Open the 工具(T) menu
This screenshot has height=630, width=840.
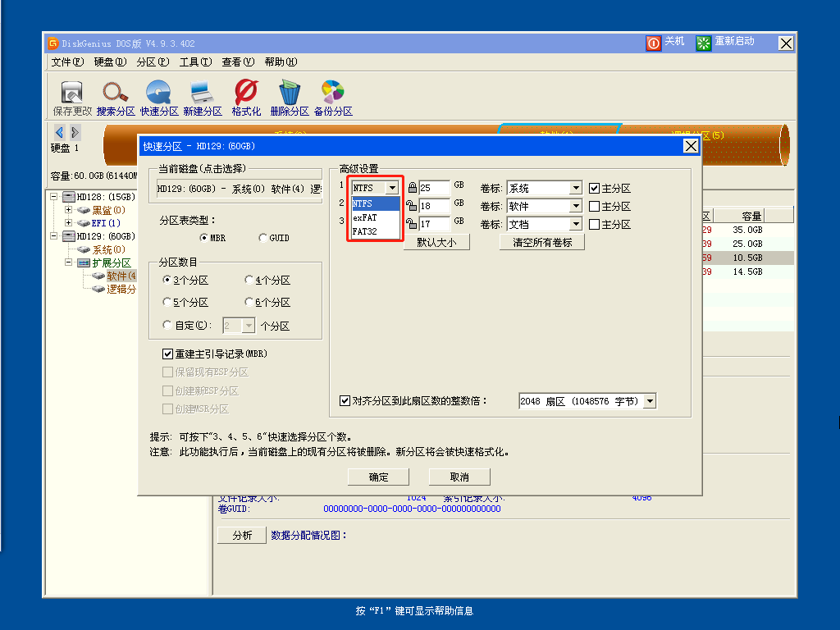tap(195, 62)
